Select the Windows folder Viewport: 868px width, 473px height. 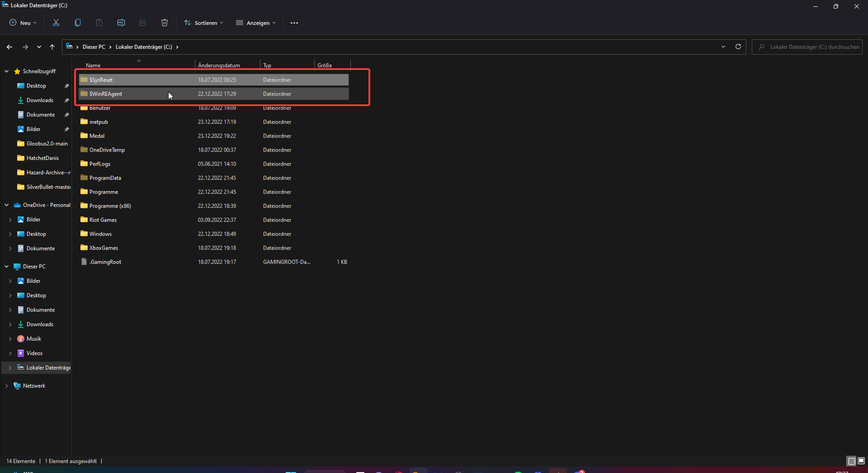click(100, 234)
